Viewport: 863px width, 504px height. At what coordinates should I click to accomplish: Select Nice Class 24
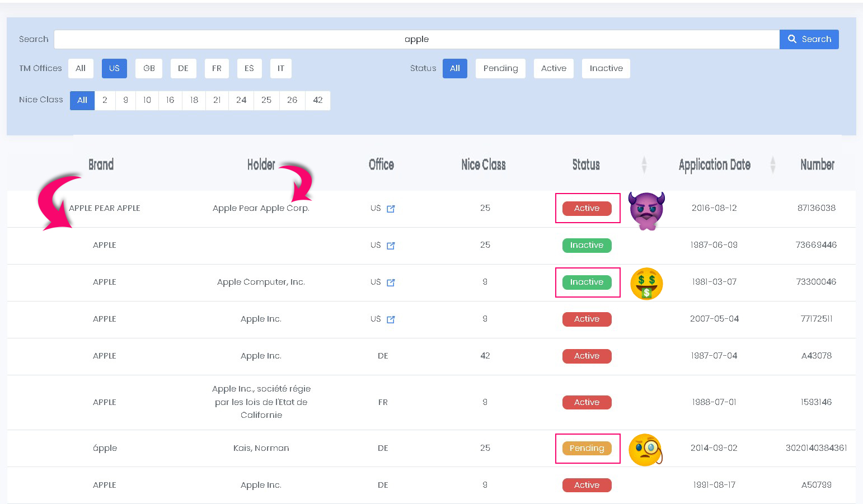pos(241,100)
